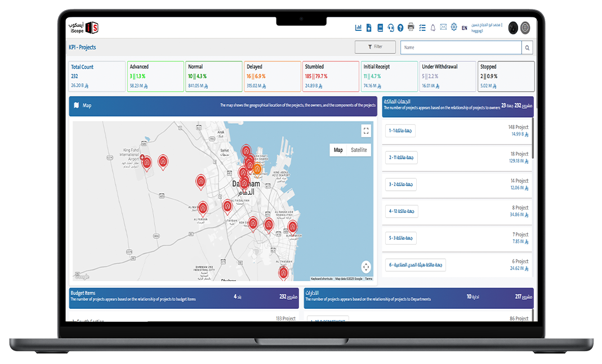
Task: Open the bar chart reports icon
Action: click(x=358, y=28)
